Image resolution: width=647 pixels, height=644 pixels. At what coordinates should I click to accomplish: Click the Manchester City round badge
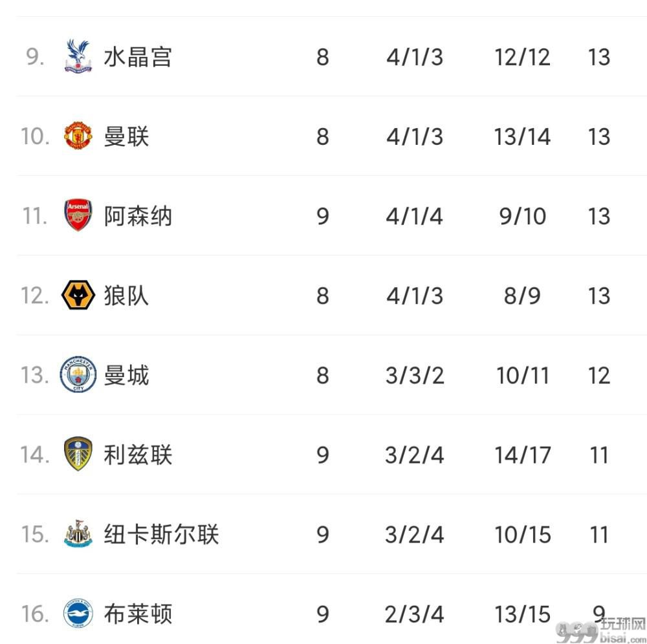click(78, 374)
